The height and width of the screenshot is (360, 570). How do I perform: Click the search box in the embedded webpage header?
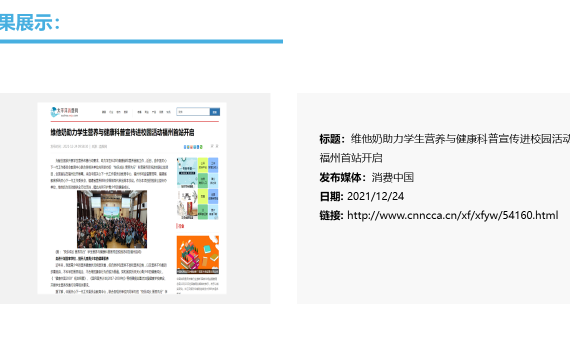click(x=193, y=112)
